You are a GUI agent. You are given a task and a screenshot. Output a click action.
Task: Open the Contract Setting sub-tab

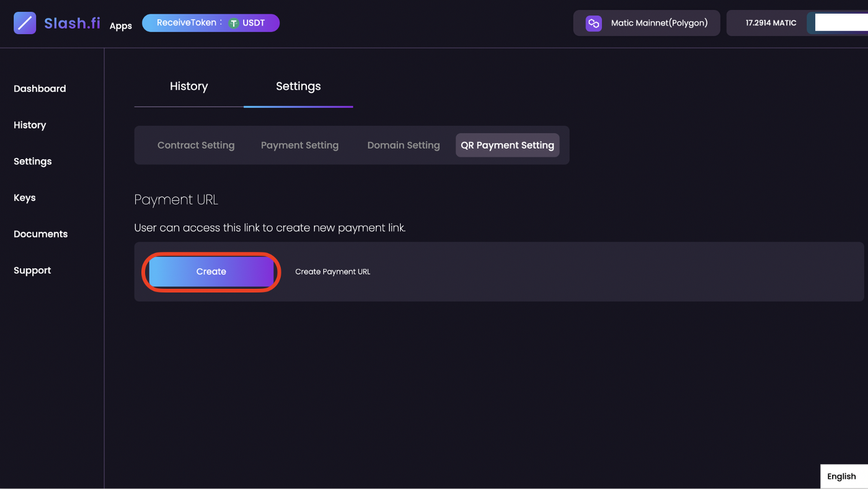pyautogui.click(x=196, y=145)
